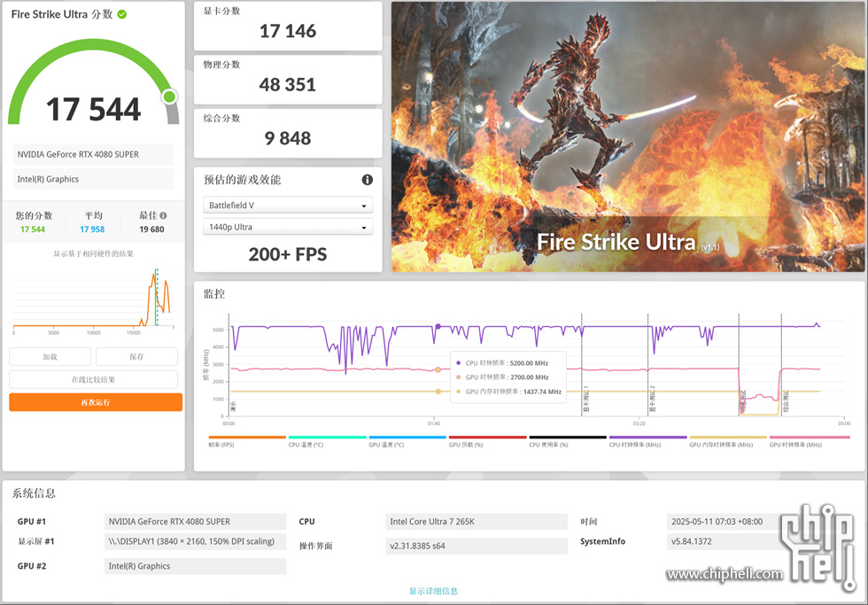The image size is (868, 605).
Task: Click the 显示基于相同硬件的结果 caption
Action: coord(94,253)
